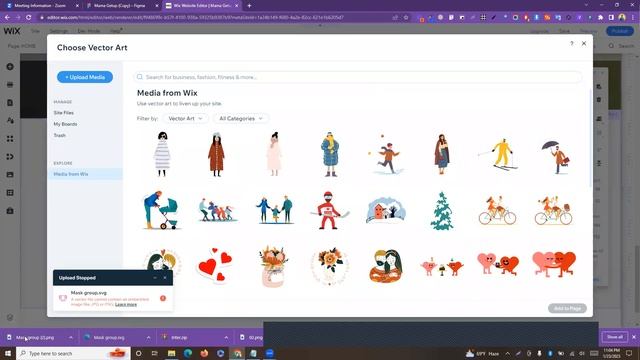Open Microsoft Edge from the taskbar

click(x=188, y=353)
